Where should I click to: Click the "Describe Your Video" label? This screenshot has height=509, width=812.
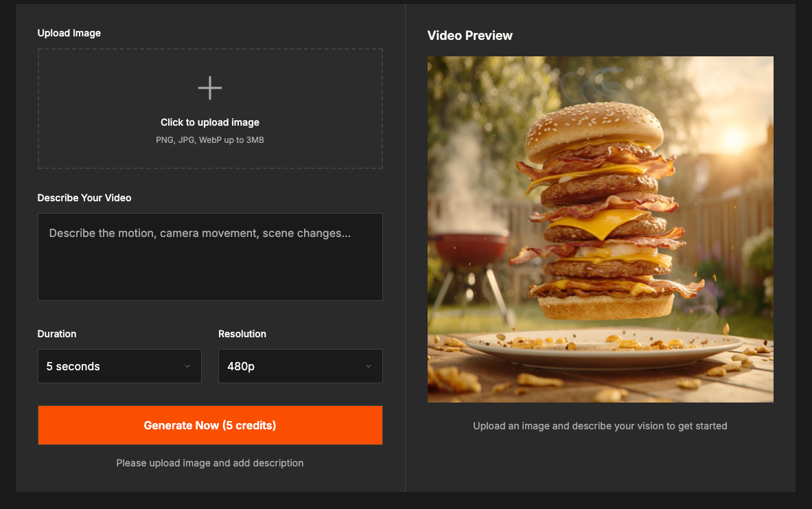click(x=84, y=198)
